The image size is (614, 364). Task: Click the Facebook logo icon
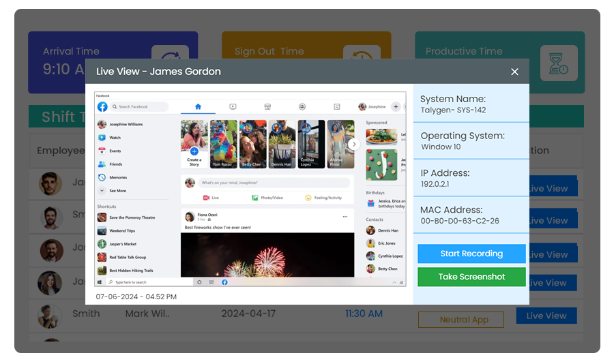point(102,107)
